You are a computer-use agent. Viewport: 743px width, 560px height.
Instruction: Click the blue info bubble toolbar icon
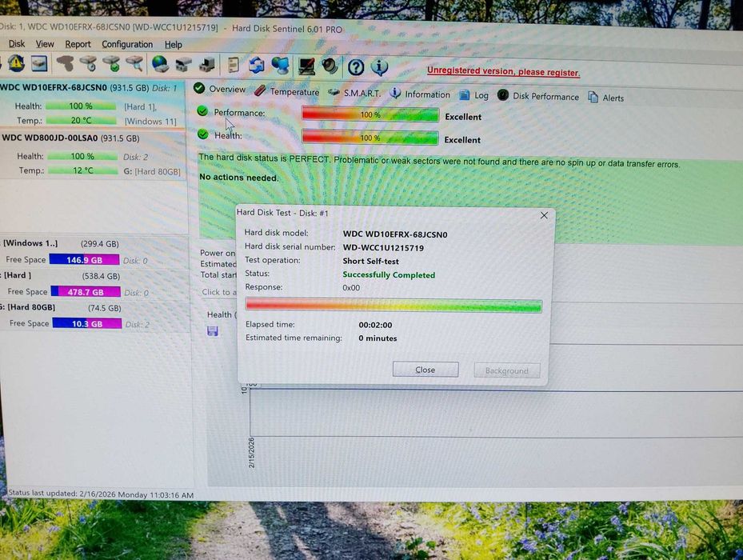point(380,67)
